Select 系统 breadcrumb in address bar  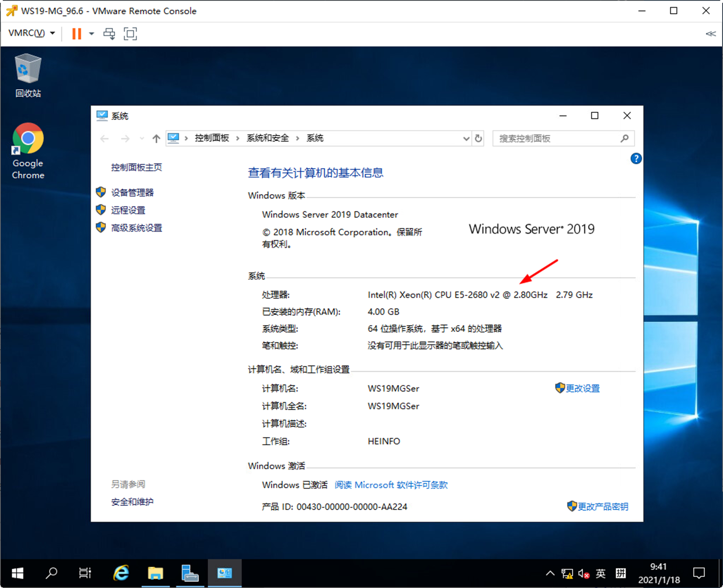click(315, 138)
